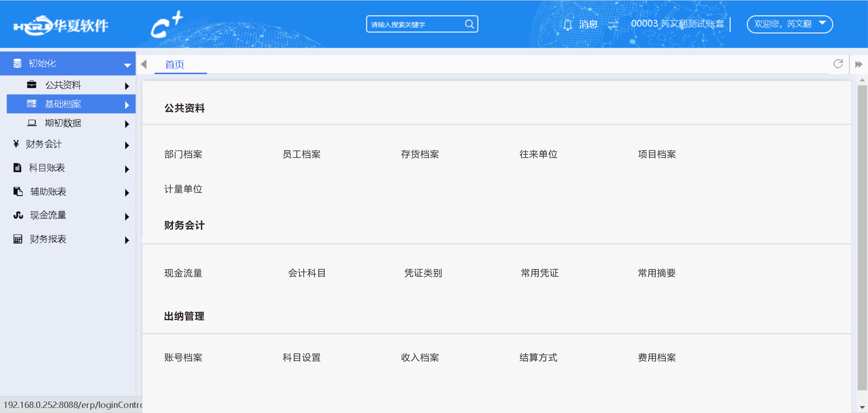Click the scrollbar down arrow
The height and width of the screenshot is (413, 868).
(x=862, y=408)
